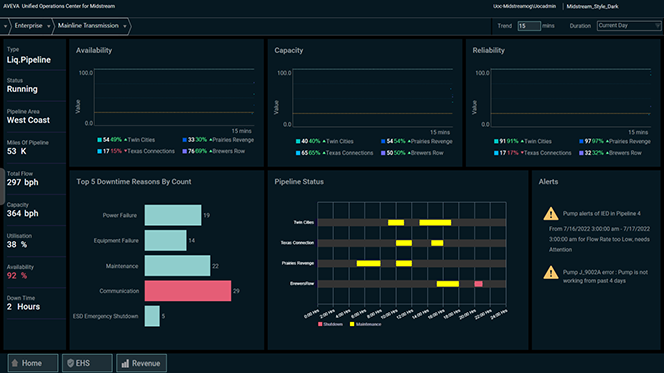Select the Enterprise breadcrumb item
664x373 pixels.
pyautogui.click(x=28, y=26)
